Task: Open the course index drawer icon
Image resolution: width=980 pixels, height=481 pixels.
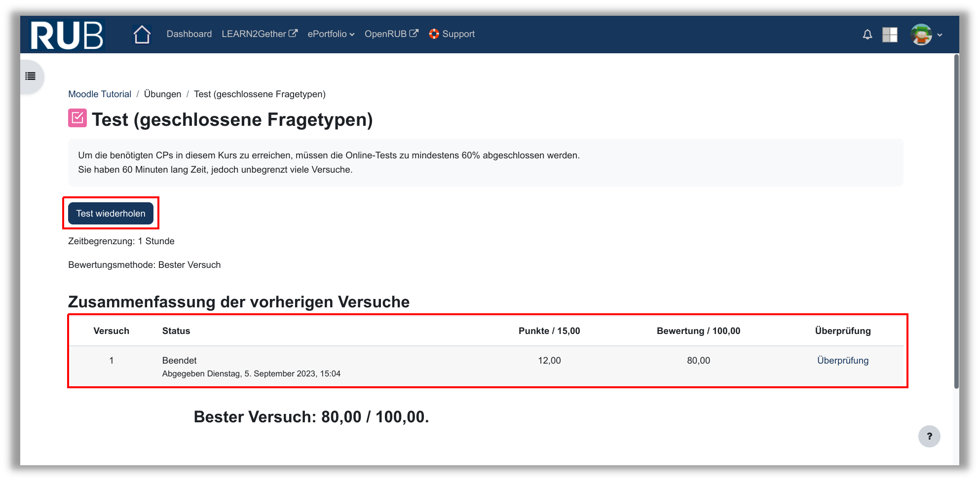Action: point(31,76)
